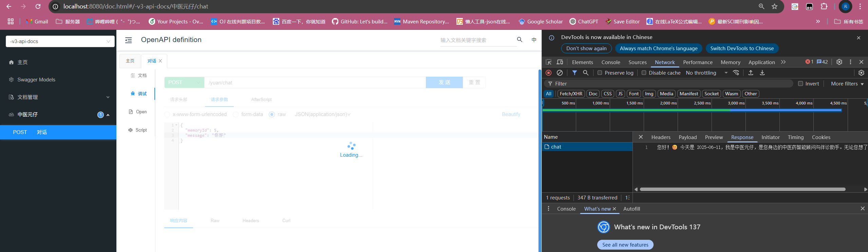Click the network Filter input field
The image size is (868, 252).
coord(672,84)
